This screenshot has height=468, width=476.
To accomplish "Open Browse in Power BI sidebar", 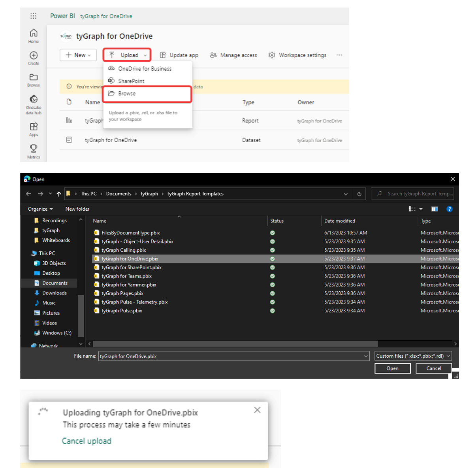I will coord(34,80).
